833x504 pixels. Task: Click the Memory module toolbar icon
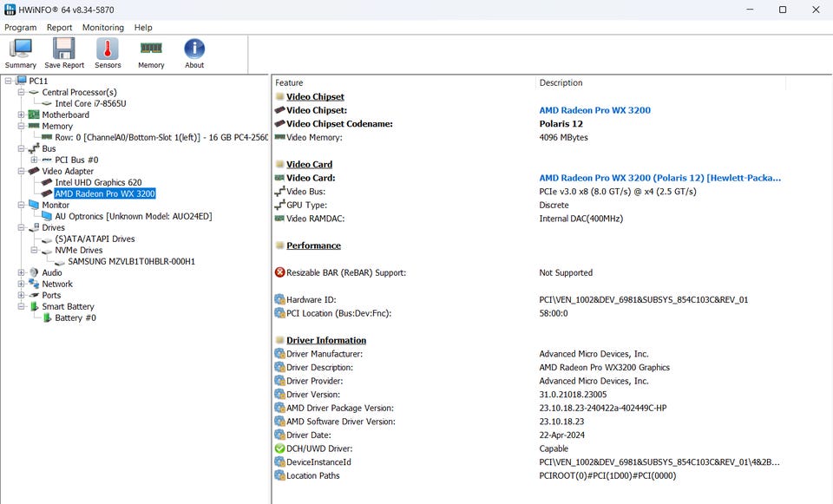151,50
